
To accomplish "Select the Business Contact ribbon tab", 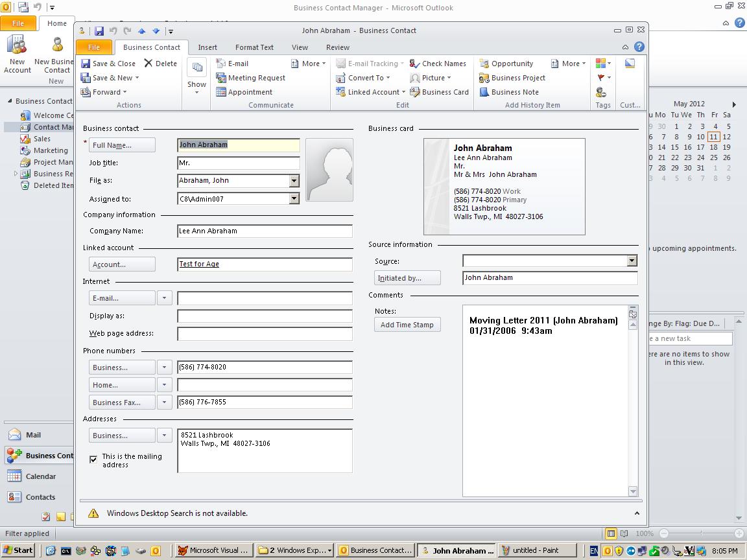I will coord(152,47).
